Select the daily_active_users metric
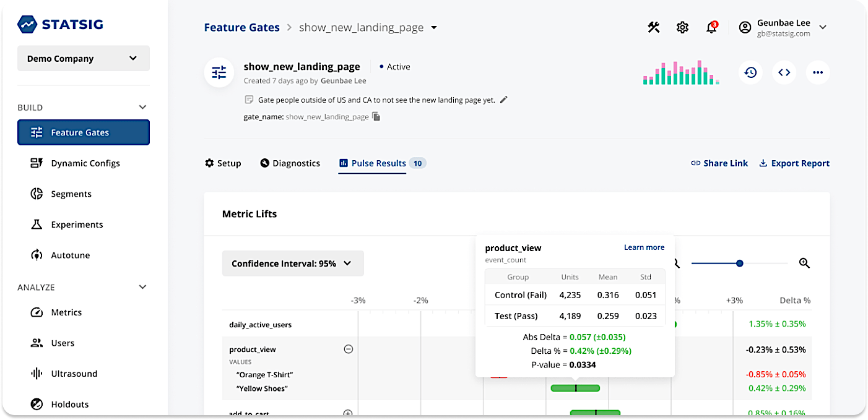The width and height of the screenshot is (868, 420). [x=260, y=325]
